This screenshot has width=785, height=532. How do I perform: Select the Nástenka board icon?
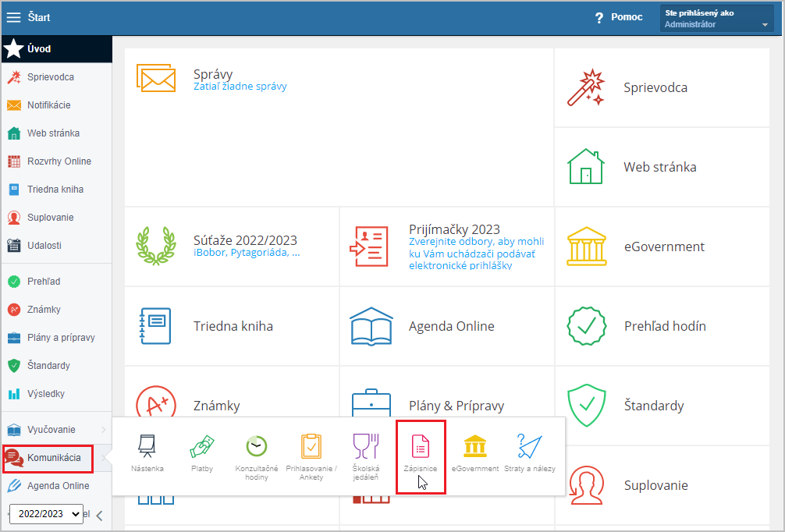pyautogui.click(x=147, y=447)
